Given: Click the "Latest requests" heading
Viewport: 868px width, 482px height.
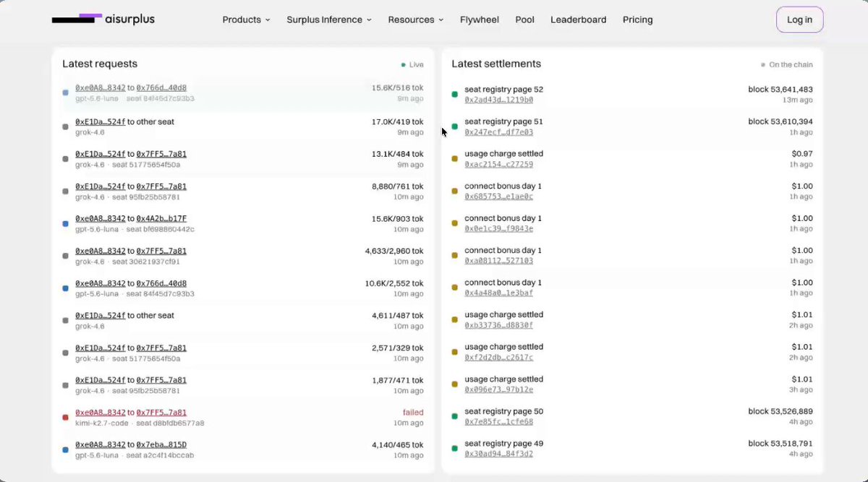Looking at the screenshot, I should [100, 64].
